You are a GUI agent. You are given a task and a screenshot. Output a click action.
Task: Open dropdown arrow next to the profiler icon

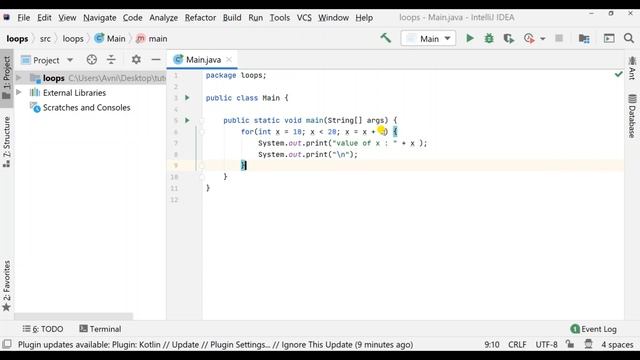tap(542, 39)
